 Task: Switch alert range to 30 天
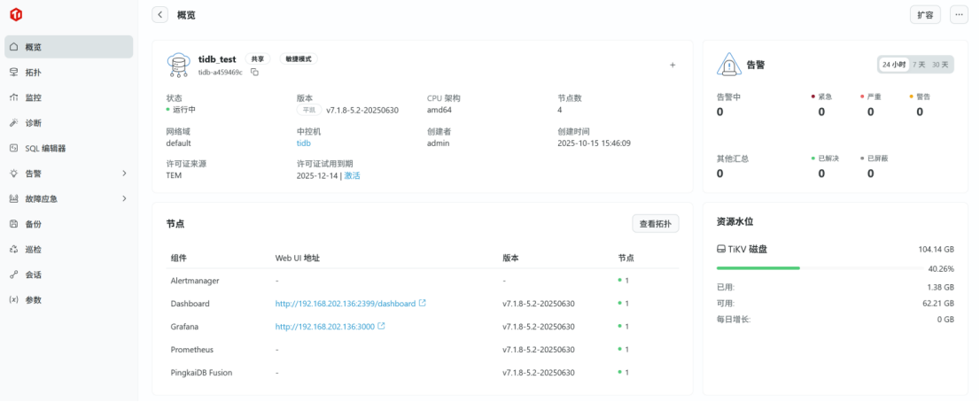tap(940, 65)
